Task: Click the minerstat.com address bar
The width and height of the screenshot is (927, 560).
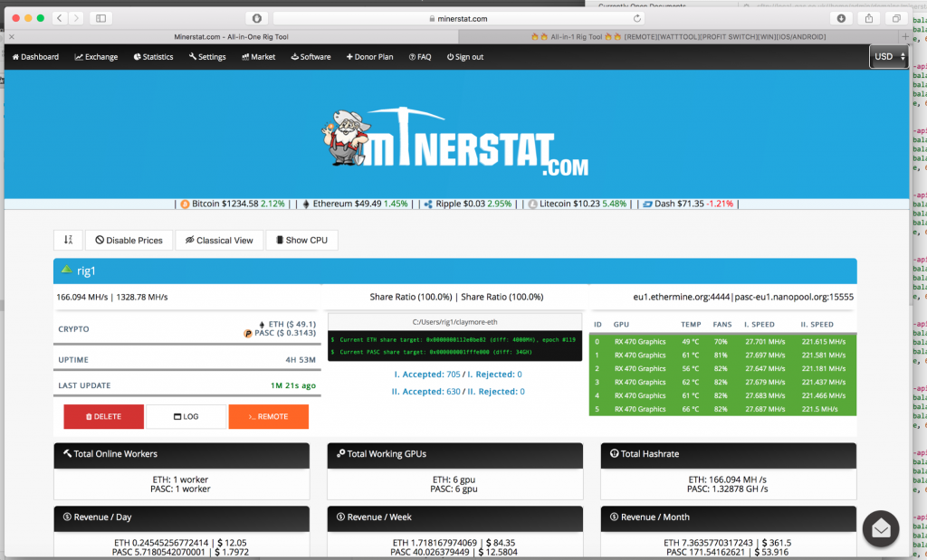Action: pyautogui.click(x=458, y=18)
